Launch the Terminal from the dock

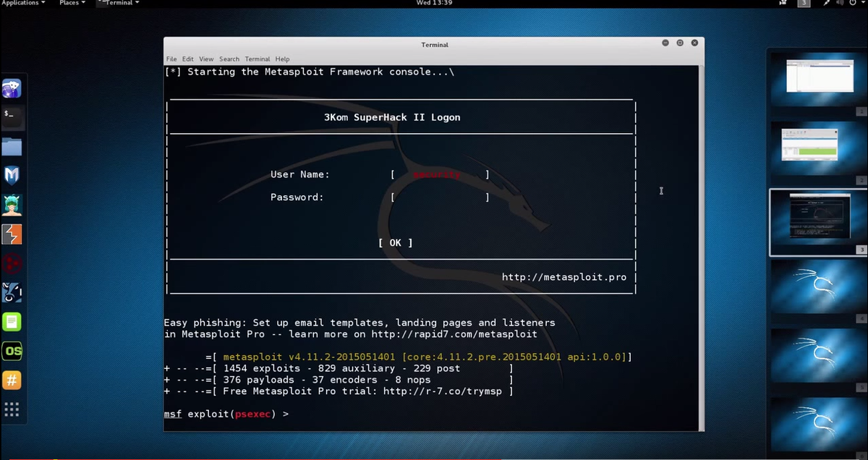pyautogui.click(x=12, y=118)
